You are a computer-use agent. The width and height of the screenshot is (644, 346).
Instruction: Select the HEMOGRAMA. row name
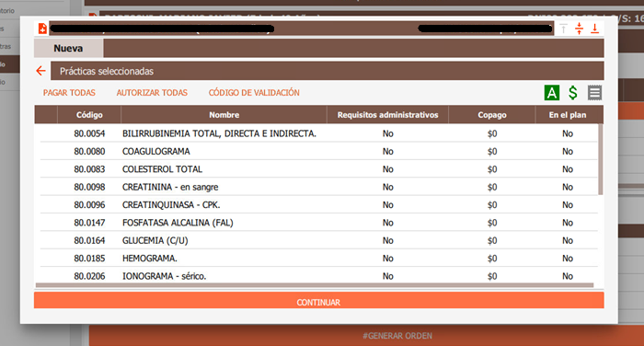(x=149, y=259)
